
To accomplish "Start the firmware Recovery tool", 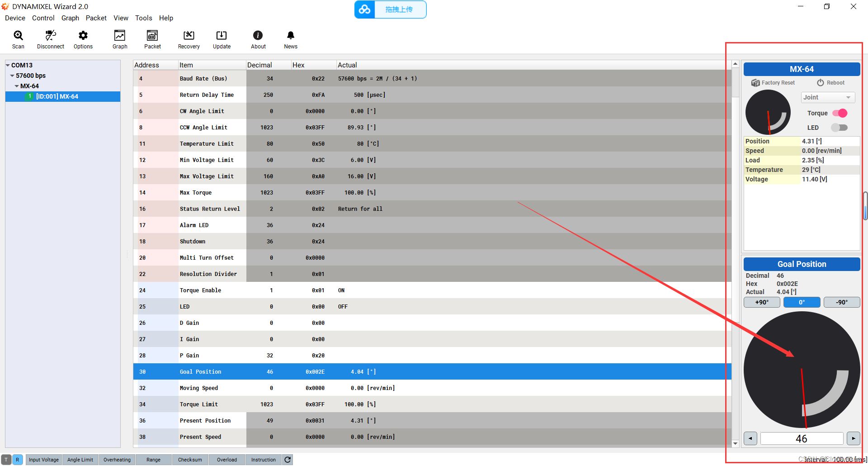I will (189, 39).
